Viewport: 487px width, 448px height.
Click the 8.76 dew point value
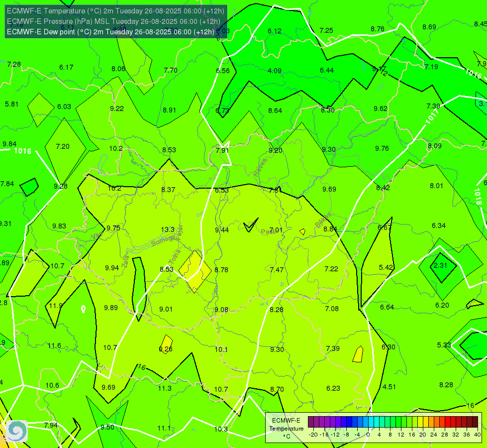[x=378, y=29]
